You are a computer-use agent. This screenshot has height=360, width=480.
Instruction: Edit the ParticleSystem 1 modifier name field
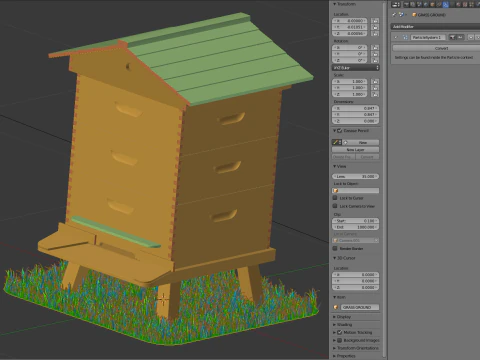[x=428, y=37]
